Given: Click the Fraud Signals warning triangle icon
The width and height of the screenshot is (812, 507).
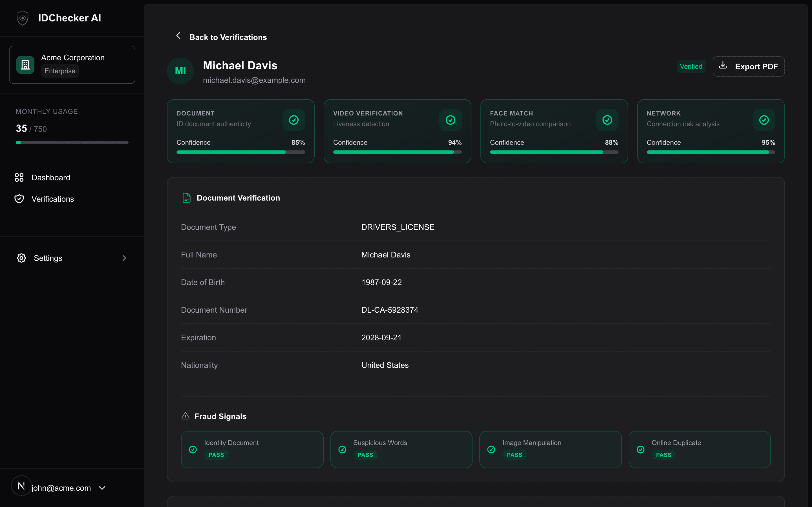Looking at the screenshot, I should [186, 416].
